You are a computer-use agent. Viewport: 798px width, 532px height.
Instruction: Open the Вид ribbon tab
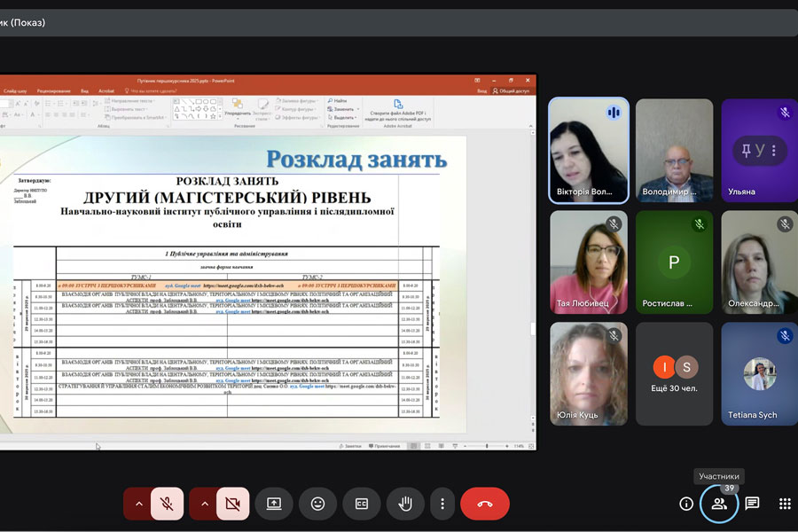tap(85, 90)
